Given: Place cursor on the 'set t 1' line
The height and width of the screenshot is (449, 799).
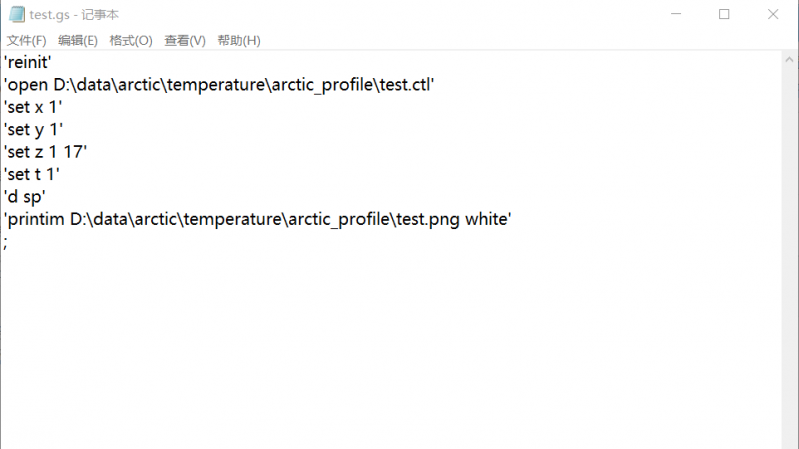Looking at the screenshot, I should pyautogui.click(x=33, y=173).
